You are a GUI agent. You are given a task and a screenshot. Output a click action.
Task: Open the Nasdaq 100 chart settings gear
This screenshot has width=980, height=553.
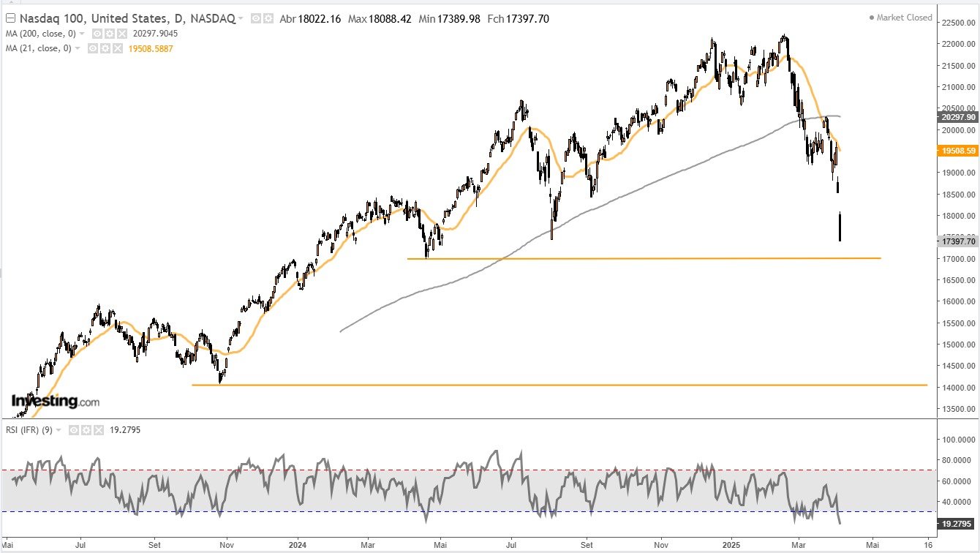coord(268,17)
